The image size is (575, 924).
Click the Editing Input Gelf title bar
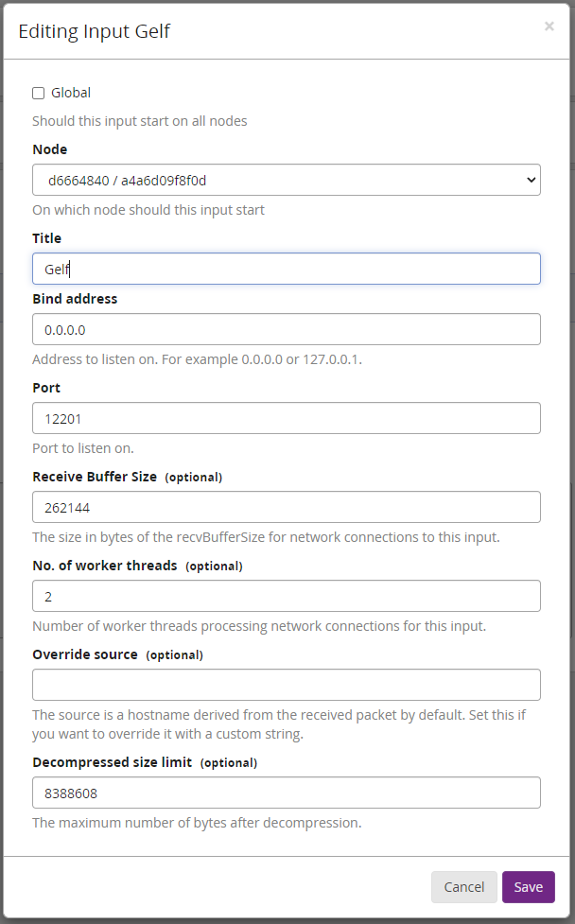[x=94, y=31]
